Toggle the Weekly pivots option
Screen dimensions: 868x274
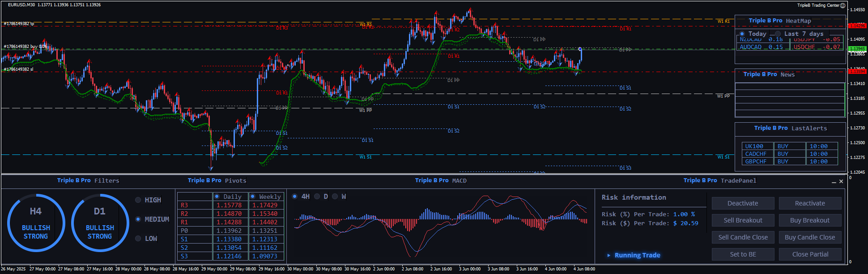(x=253, y=197)
